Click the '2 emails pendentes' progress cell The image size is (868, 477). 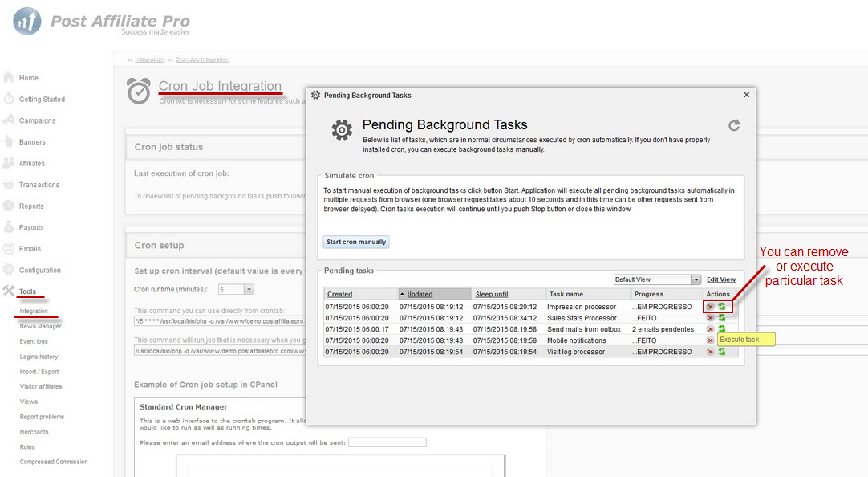(x=663, y=329)
